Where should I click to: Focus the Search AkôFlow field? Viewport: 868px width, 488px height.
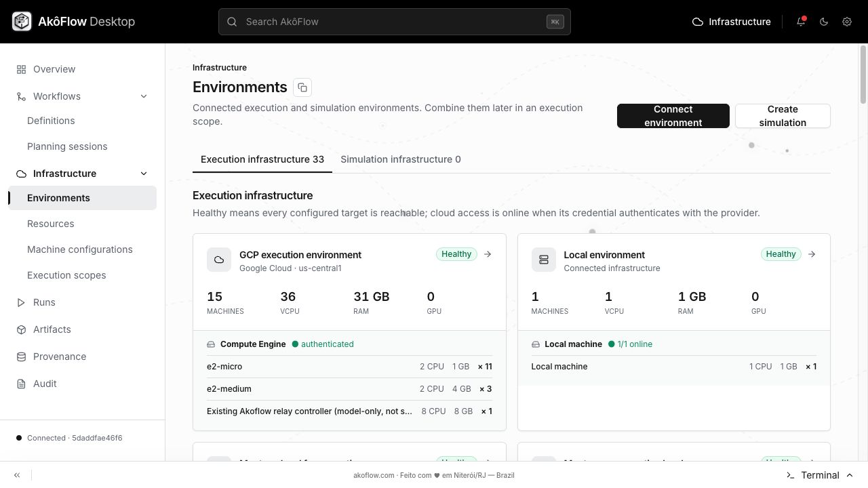[x=395, y=22]
